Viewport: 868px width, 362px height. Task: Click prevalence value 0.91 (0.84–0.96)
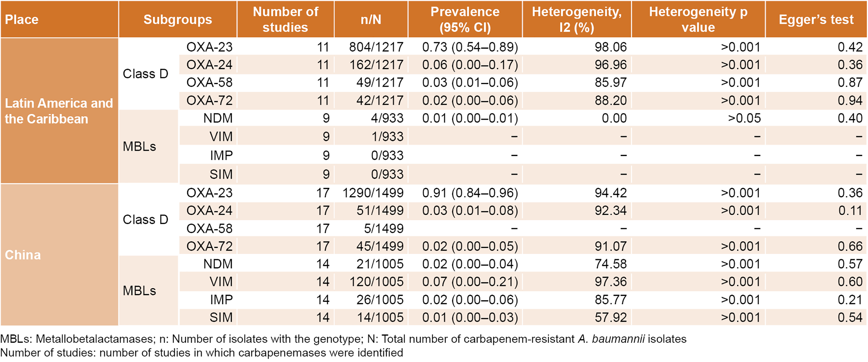(x=470, y=193)
